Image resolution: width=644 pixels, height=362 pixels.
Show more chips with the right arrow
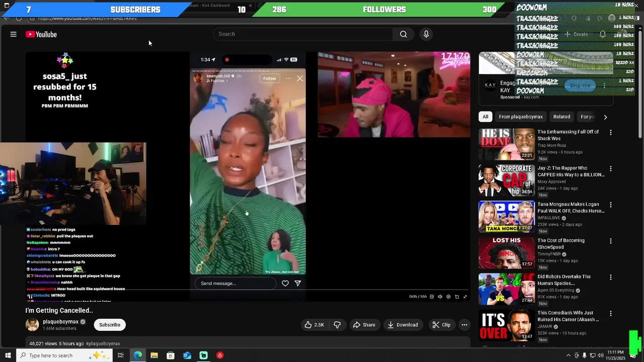605,117
